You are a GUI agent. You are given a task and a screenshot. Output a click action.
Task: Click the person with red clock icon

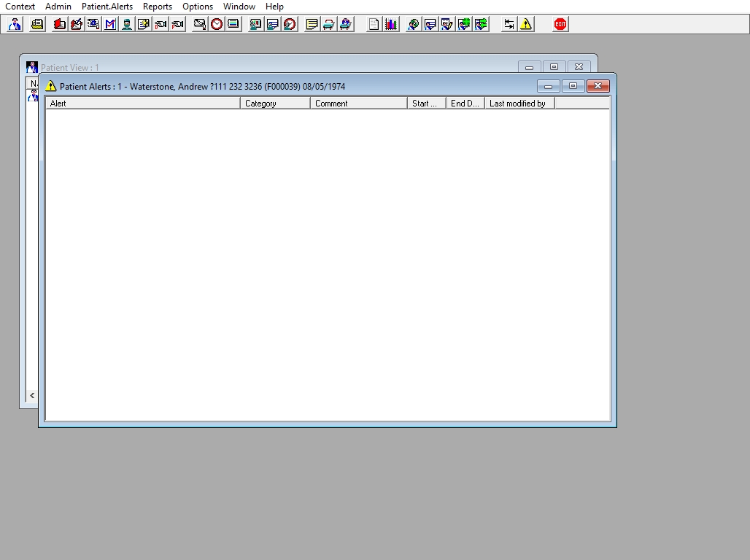point(290,24)
